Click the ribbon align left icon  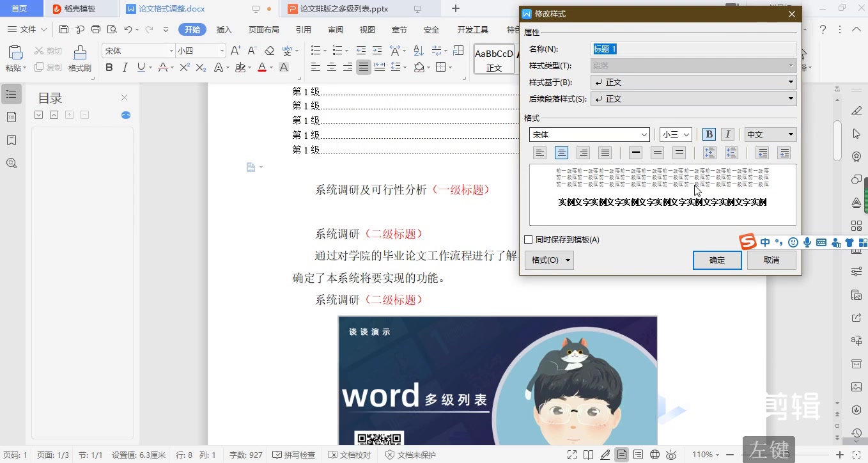click(316, 67)
